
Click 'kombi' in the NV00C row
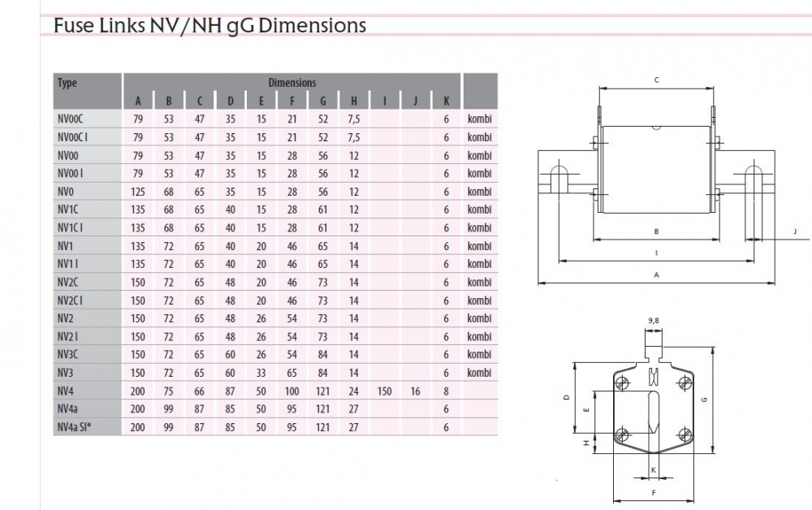(479, 119)
